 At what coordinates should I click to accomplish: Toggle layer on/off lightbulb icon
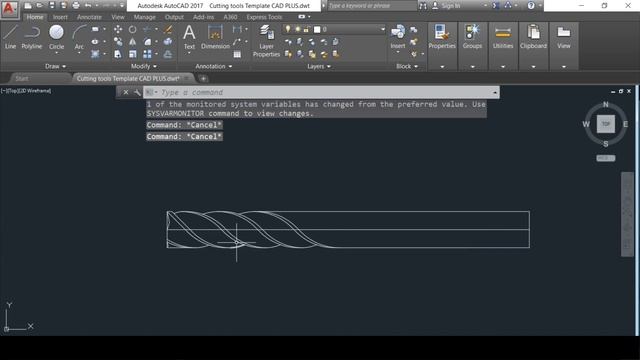(288, 29)
